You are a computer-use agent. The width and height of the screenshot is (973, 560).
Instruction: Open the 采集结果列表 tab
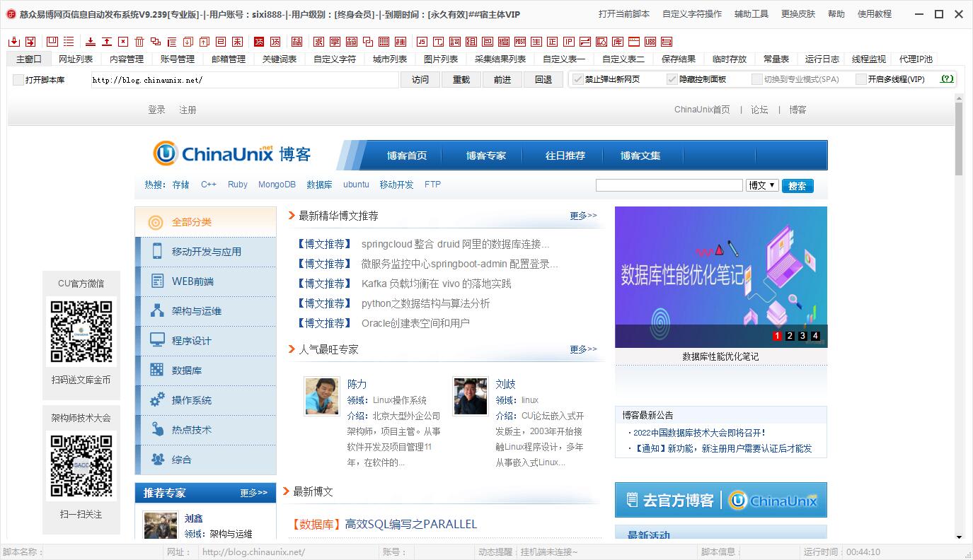(500, 59)
